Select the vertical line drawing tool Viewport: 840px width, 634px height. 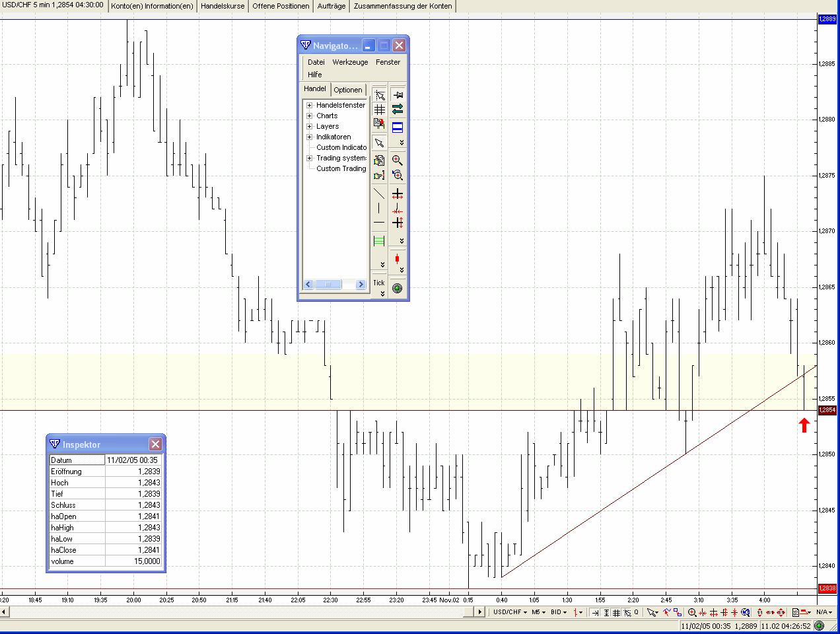point(379,208)
